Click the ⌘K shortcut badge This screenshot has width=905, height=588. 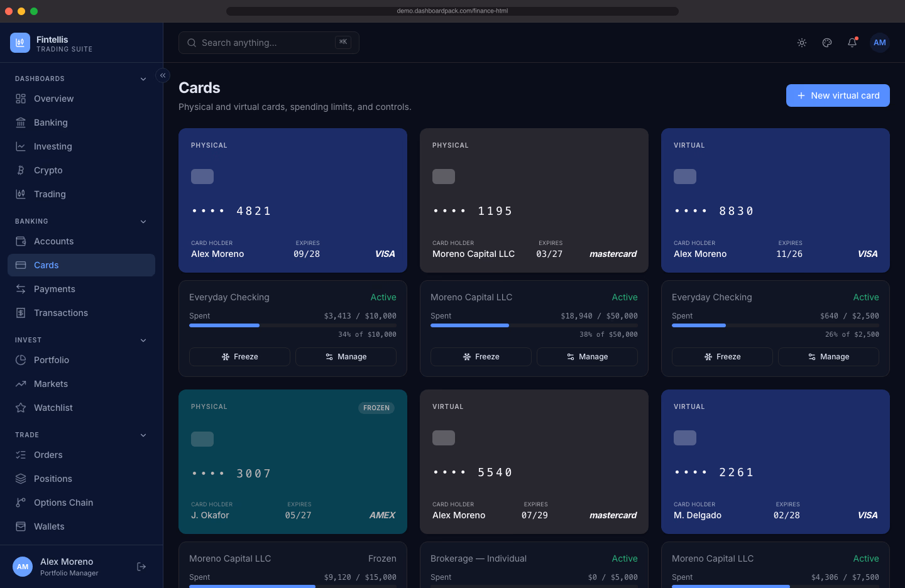point(343,42)
